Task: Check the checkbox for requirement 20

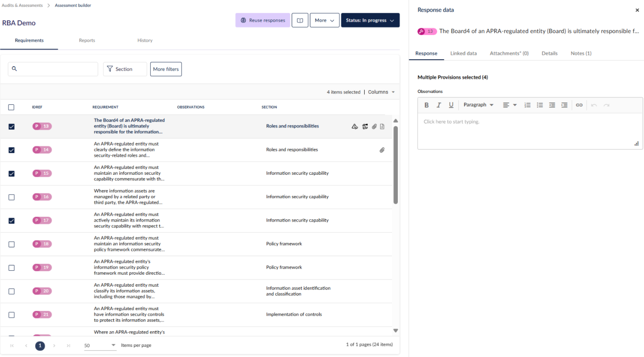Action: [x=11, y=291]
